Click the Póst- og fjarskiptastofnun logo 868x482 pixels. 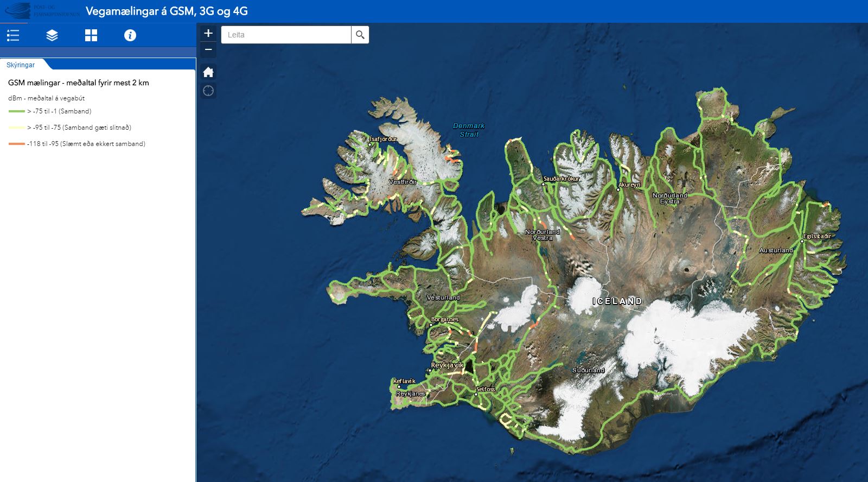click(x=42, y=11)
